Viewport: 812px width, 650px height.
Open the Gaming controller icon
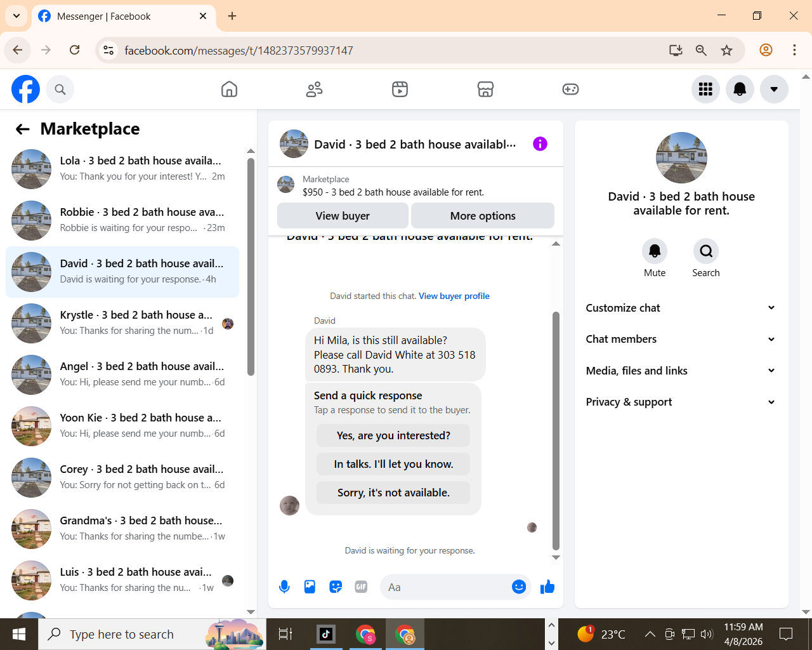tap(570, 90)
